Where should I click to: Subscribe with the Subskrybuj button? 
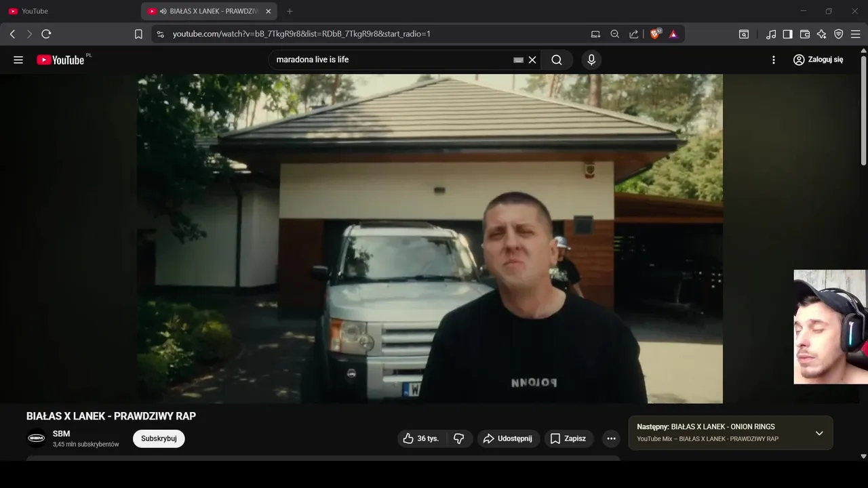[x=159, y=439]
